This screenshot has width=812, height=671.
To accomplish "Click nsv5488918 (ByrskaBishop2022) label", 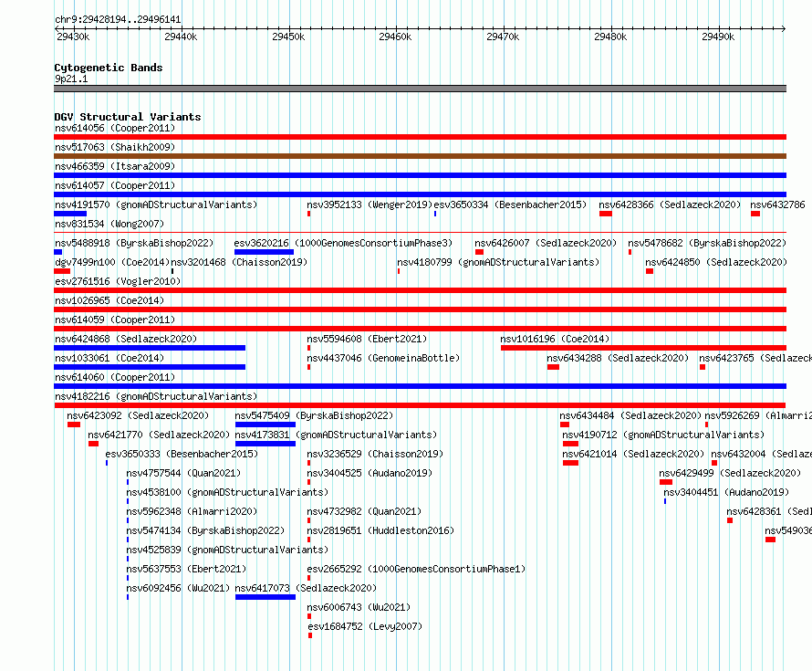I will [134, 243].
